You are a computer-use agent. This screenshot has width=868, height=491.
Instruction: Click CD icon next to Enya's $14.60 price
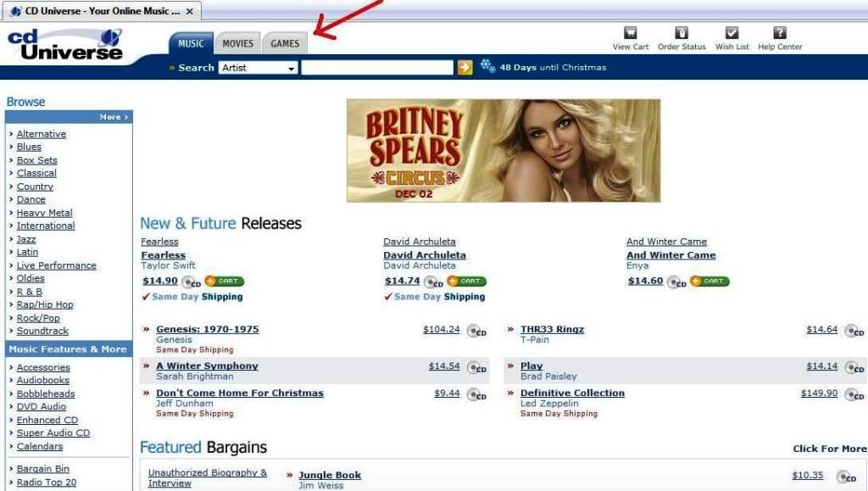pos(676,282)
